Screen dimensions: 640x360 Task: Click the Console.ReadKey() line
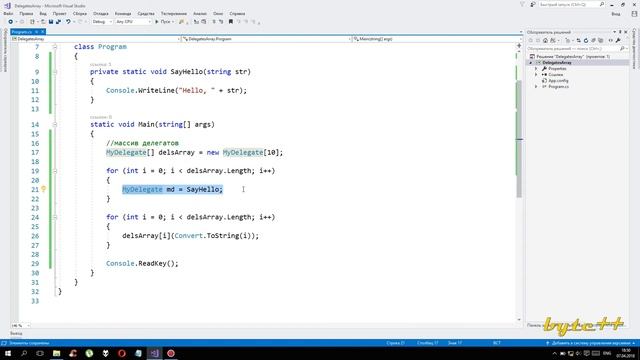pyautogui.click(x=142, y=264)
